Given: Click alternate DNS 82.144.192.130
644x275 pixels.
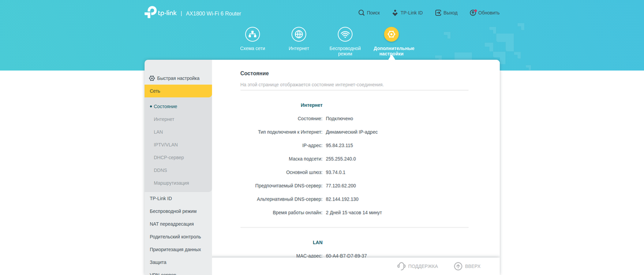Looking at the screenshot, I should (342, 200).
